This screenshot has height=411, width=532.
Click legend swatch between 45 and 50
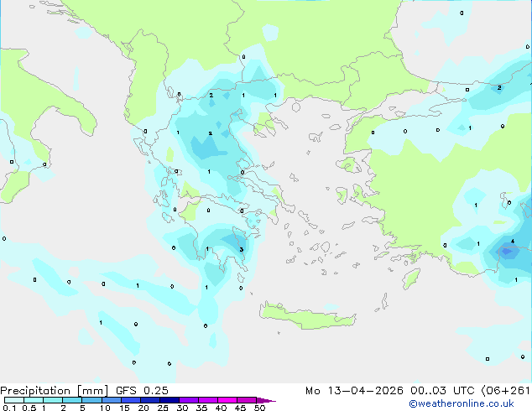click(x=247, y=400)
